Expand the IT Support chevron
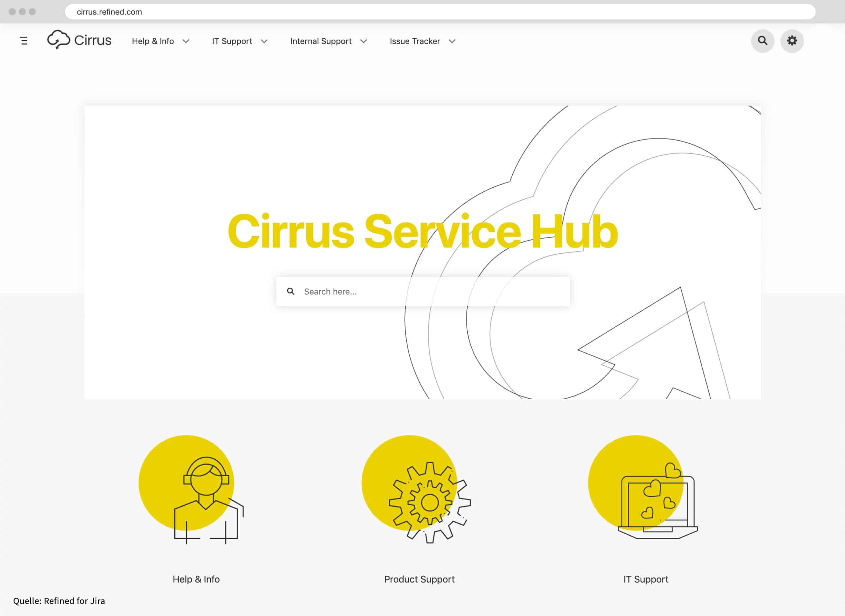 tap(264, 41)
